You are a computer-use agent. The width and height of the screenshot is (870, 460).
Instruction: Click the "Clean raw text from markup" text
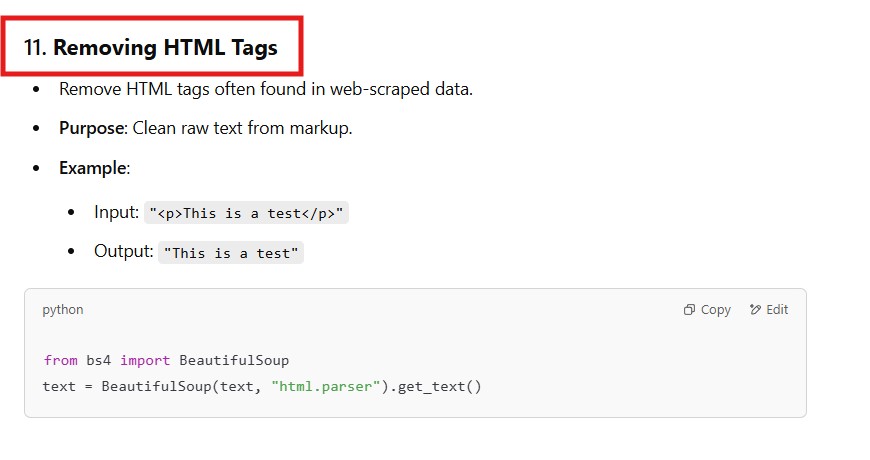[x=242, y=128]
